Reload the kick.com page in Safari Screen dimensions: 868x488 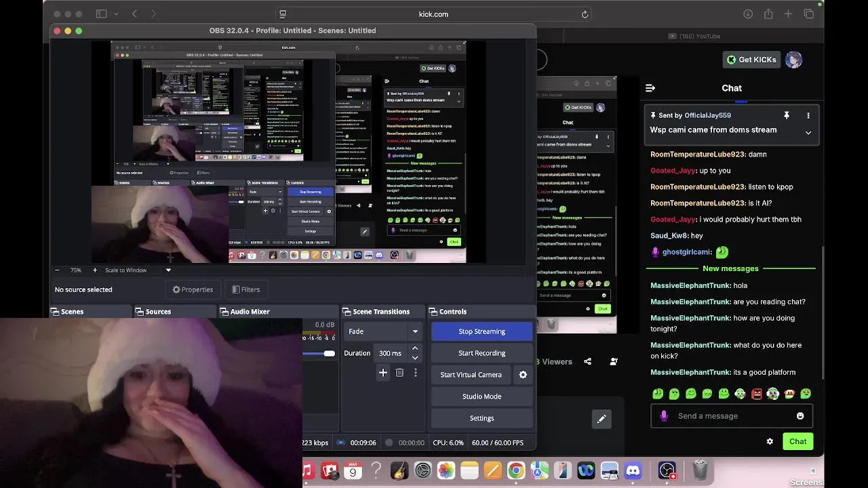[x=585, y=14]
